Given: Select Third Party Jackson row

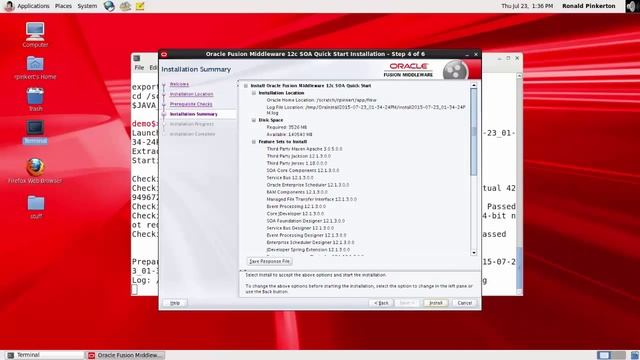Looking at the screenshot, I should [298, 156].
